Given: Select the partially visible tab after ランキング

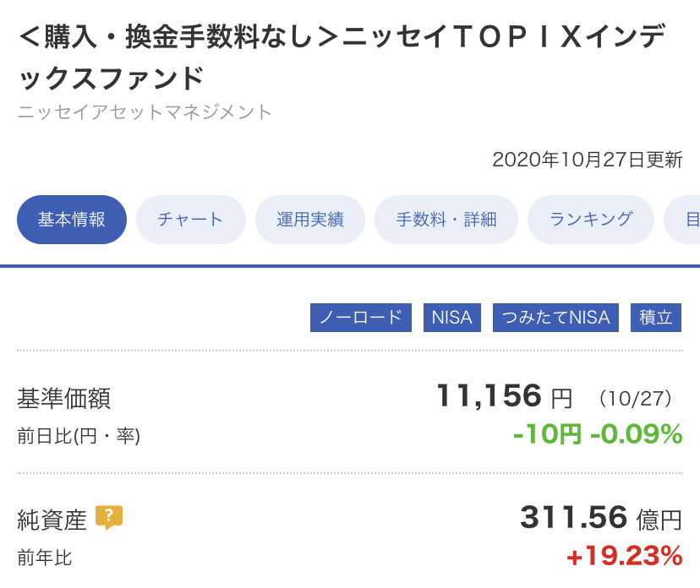Looking at the screenshot, I should (682, 220).
